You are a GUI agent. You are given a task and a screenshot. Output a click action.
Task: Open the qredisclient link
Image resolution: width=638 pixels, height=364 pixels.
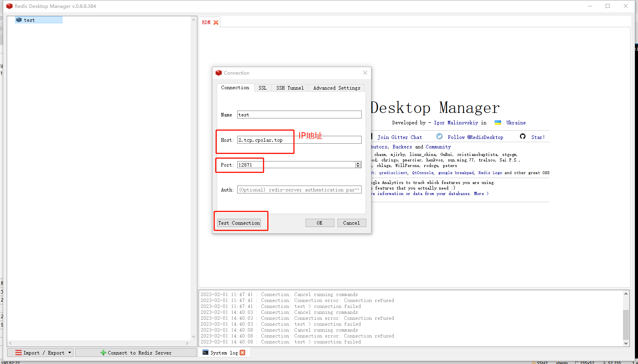pyautogui.click(x=393, y=173)
